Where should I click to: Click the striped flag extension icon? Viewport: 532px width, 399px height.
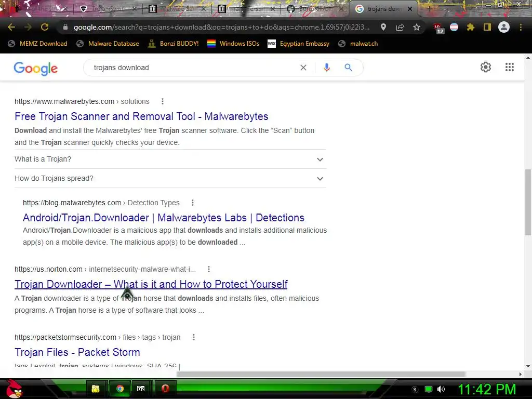(454, 27)
